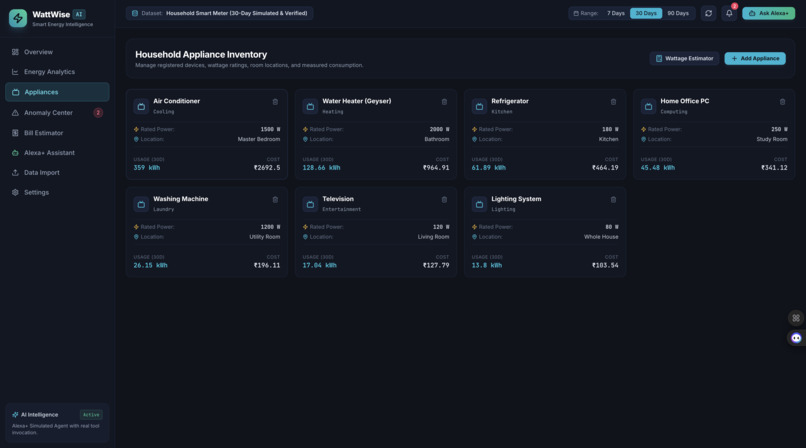This screenshot has height=448, width=806.
Task: Click the ₹127.79 cost value
Action: pos(436,265)
